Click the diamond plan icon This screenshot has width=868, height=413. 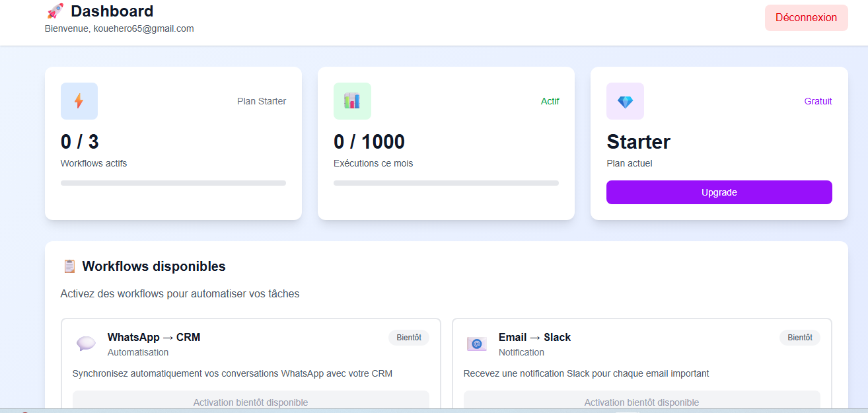click(625, 102)
